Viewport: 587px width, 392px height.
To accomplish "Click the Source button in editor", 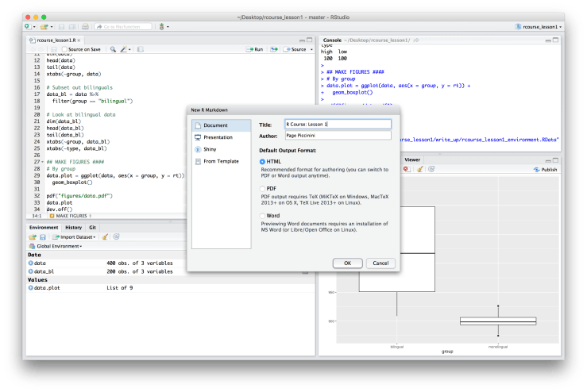I will point(295,49).
